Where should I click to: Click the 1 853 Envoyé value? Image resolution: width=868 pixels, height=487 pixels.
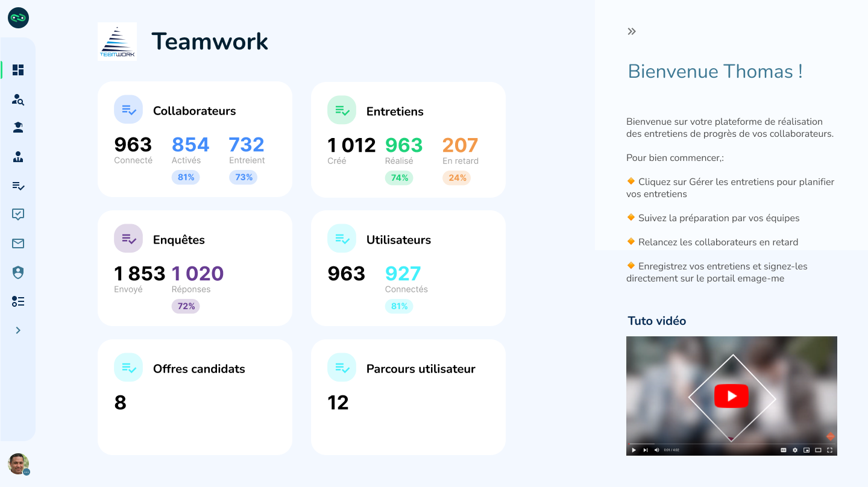click(139, 274)
